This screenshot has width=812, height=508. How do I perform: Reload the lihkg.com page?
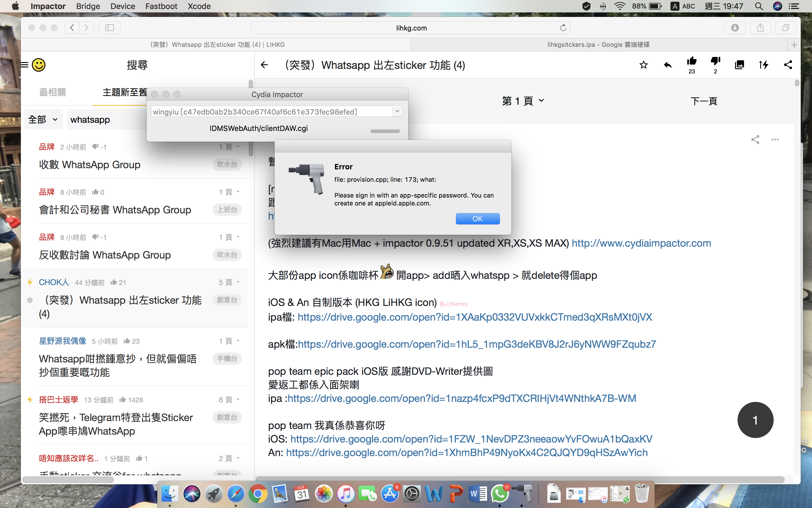[563, 28]
